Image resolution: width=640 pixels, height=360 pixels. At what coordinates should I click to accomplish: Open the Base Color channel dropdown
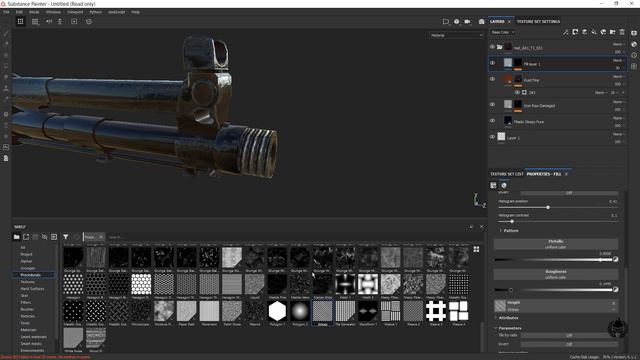(x=502, y=32)
